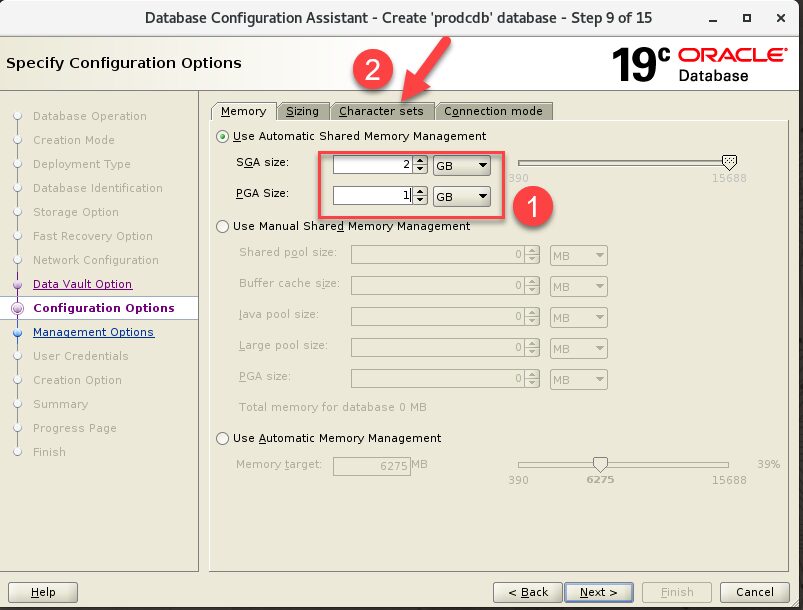Go to Management Options step
Viewport: 803px width, 610px height.
[93, 332]
